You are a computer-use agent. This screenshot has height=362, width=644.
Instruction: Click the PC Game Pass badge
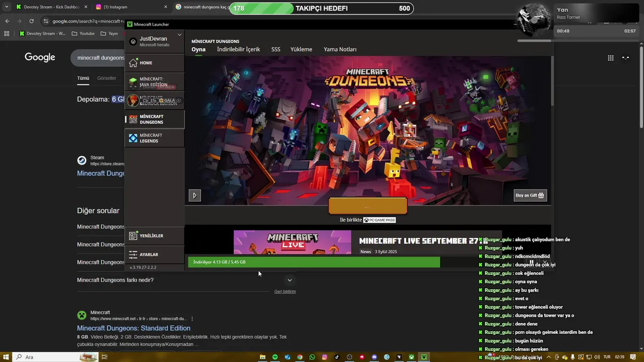[379, 220]
